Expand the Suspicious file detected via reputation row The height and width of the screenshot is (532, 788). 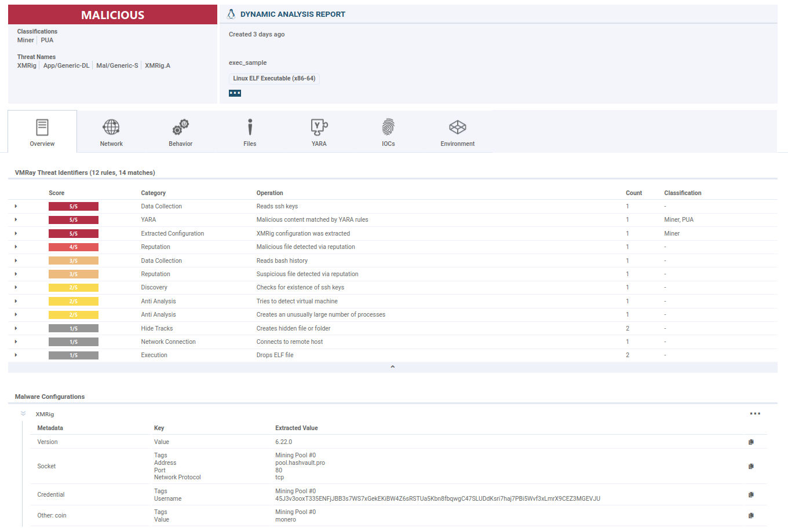click(16, 274)
